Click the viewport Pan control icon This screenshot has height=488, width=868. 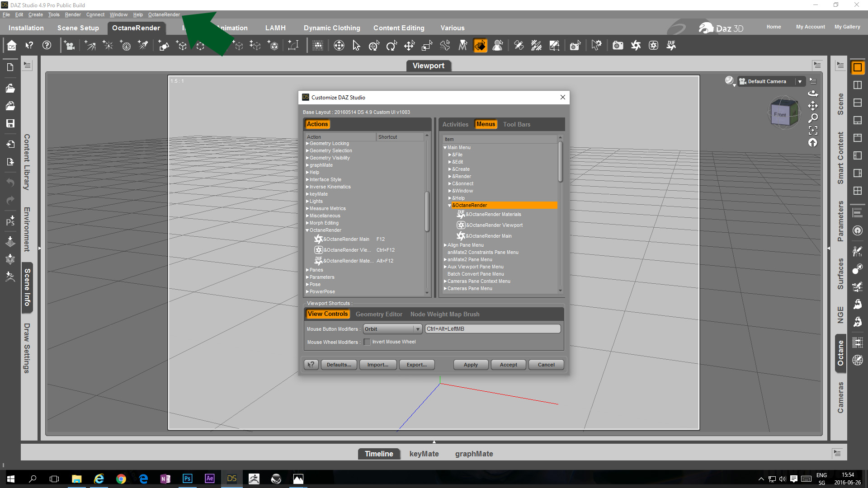813,106
